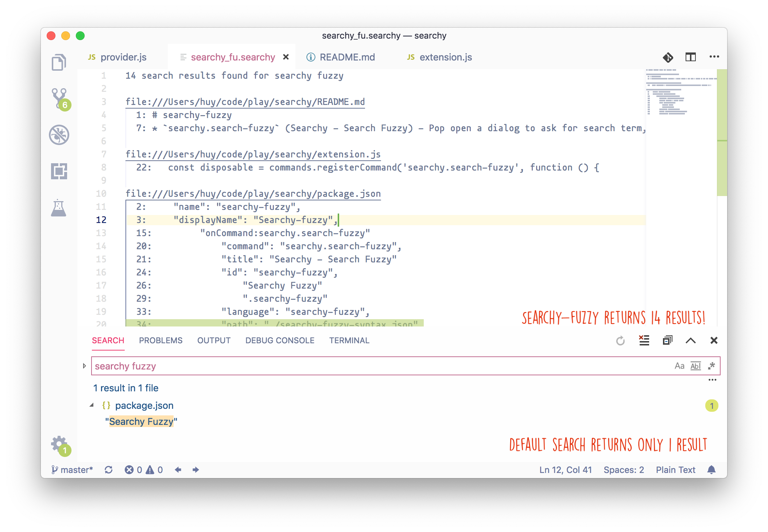
Task: Maximize panel size with up chevron
Action: [x=690, y=341]
